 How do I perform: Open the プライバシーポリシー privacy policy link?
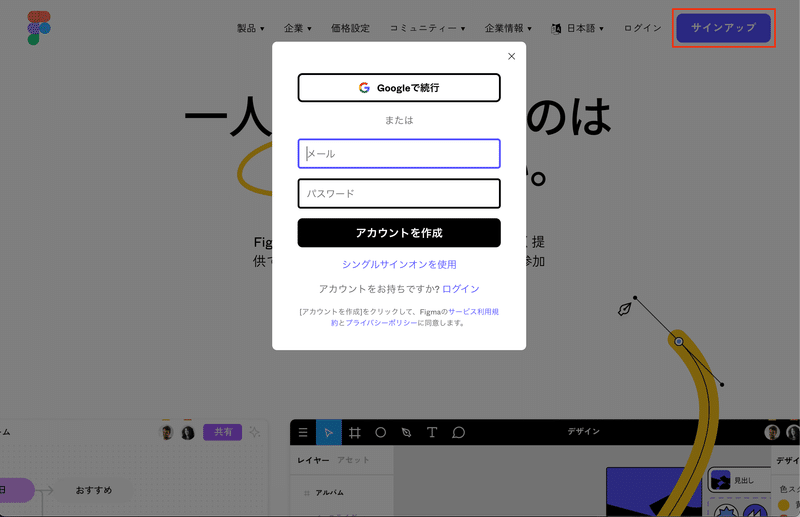(381, 323)
